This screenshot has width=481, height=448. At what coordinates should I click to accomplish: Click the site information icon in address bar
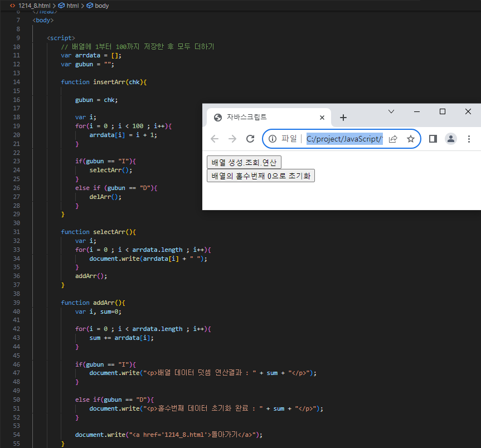[273, 139]
